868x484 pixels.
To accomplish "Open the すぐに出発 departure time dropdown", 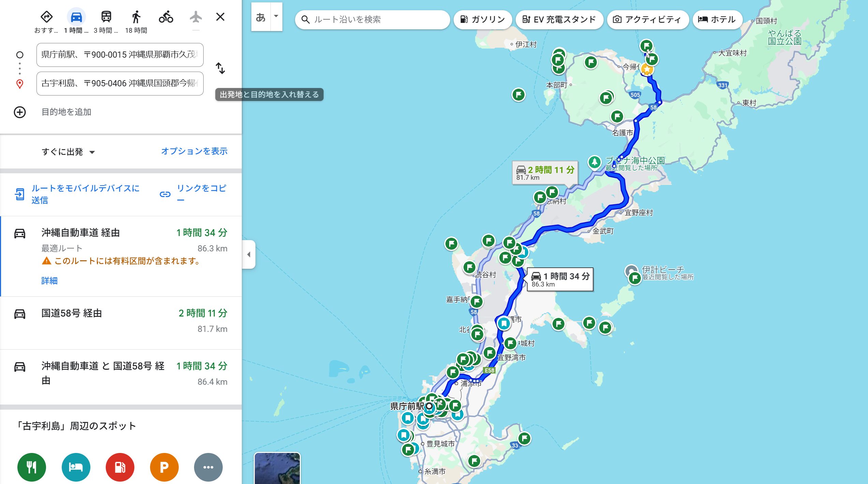I will point(68,152).
